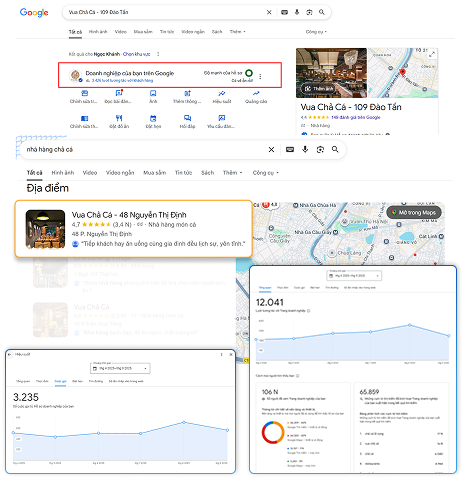Click the '106 N' profile viewers figure
The height and width of the screenshot is (479, 464).
click(270, 392)
